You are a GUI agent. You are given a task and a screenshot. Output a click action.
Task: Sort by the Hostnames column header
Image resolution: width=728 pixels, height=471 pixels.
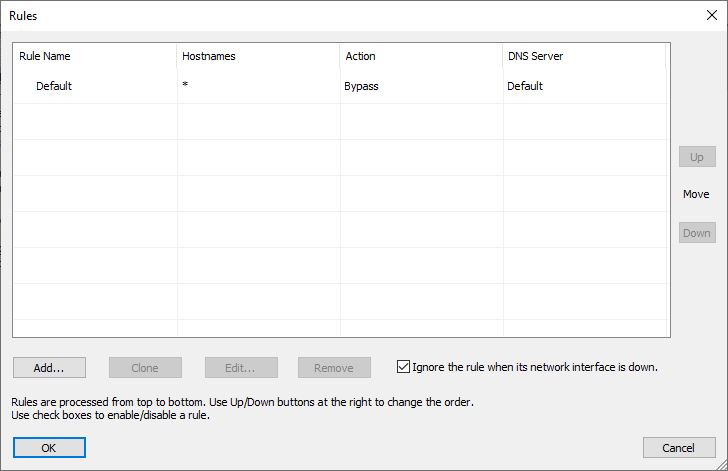coord(258,56)
